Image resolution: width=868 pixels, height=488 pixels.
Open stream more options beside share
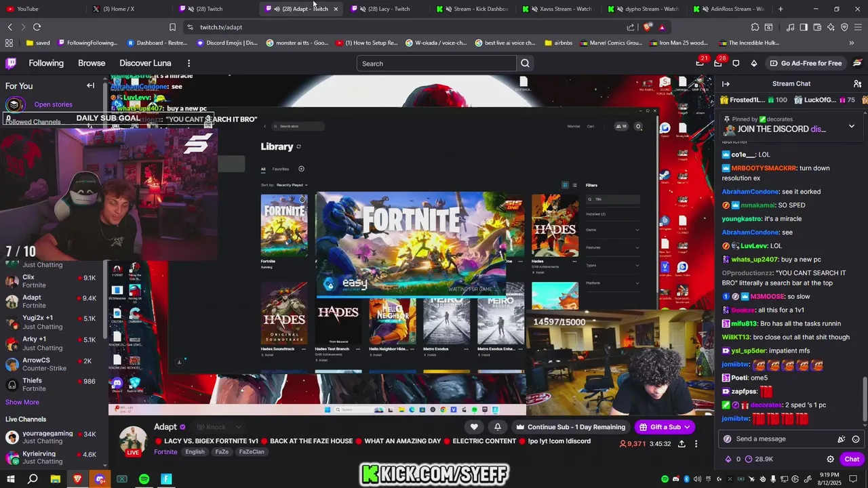pyautogui.click(x=696, y=444)
